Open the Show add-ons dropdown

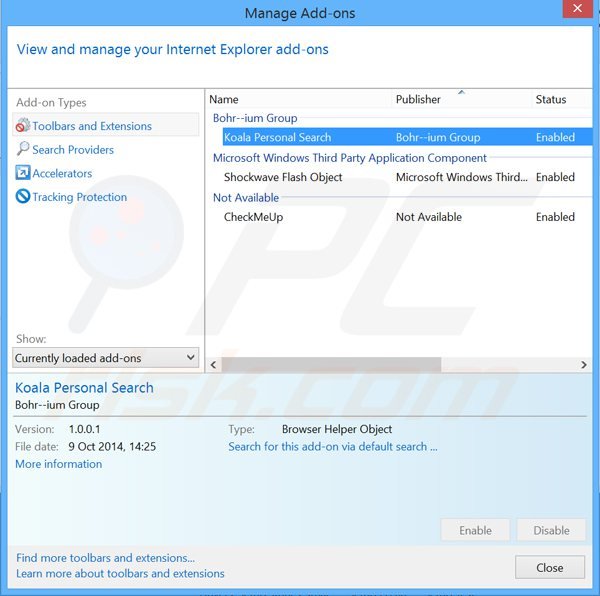[106, 358]
